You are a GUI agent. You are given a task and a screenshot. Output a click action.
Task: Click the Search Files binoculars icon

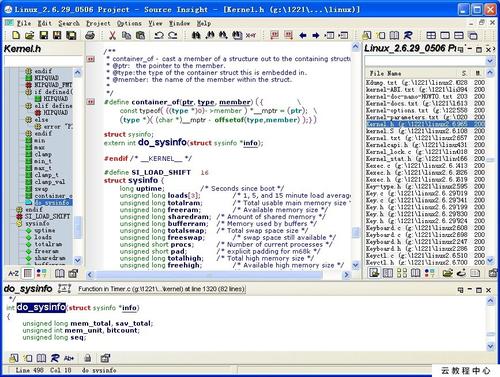237,35
